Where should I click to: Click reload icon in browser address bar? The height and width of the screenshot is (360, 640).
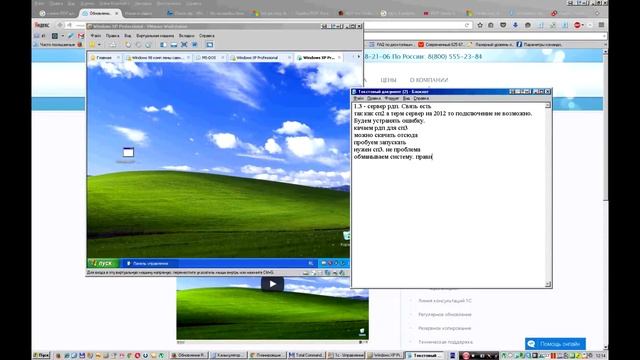(x=467, y=25)
